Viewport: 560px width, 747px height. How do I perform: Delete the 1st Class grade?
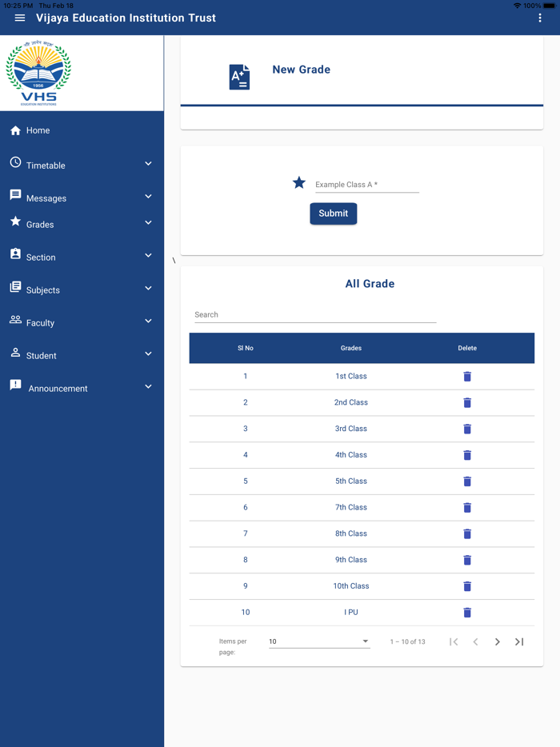point(467,377)
